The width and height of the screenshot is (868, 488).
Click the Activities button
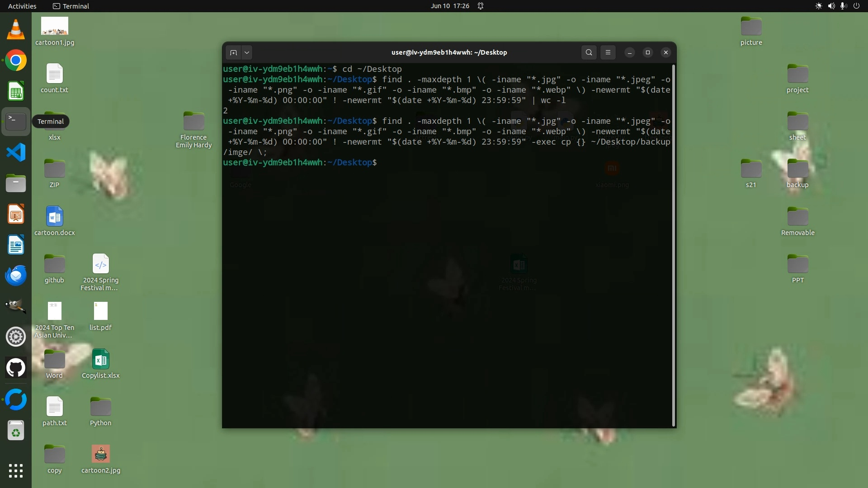22,6
